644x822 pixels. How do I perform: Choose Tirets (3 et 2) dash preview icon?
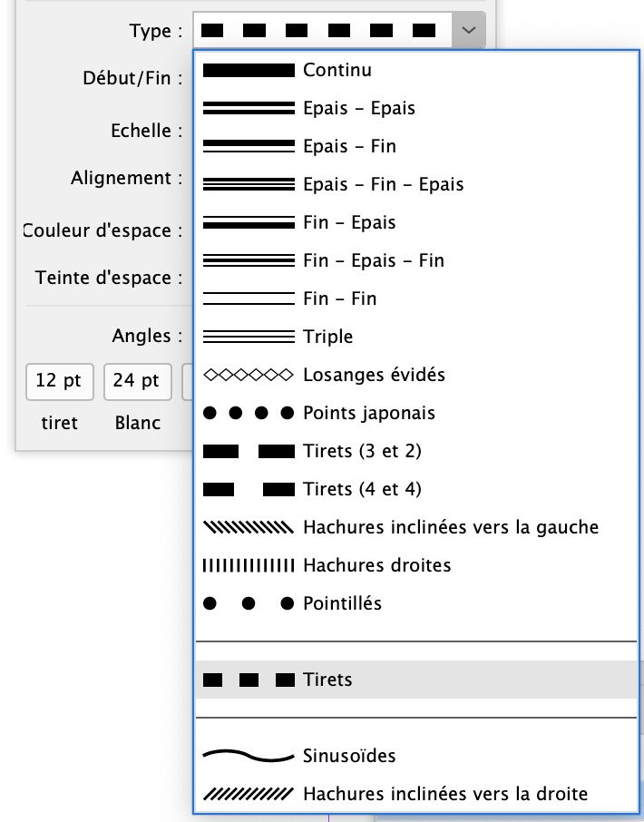(x=249, y=451)
